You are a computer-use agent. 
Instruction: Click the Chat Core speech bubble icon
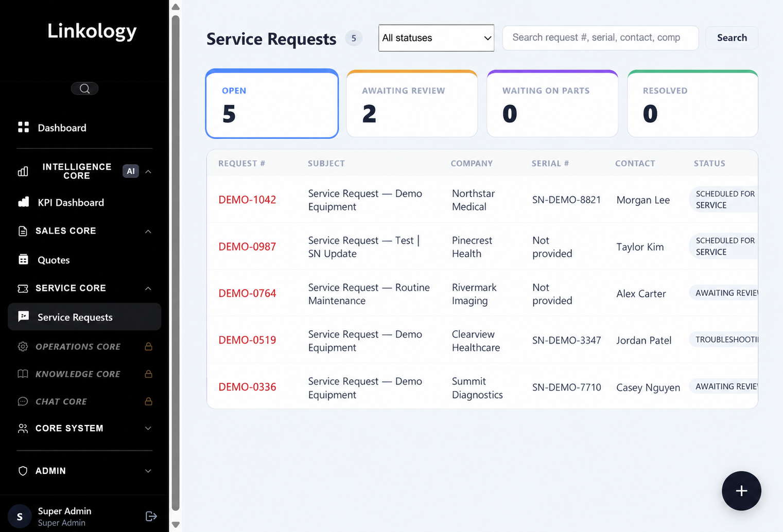pyautogui.click(x=23, y=401)
